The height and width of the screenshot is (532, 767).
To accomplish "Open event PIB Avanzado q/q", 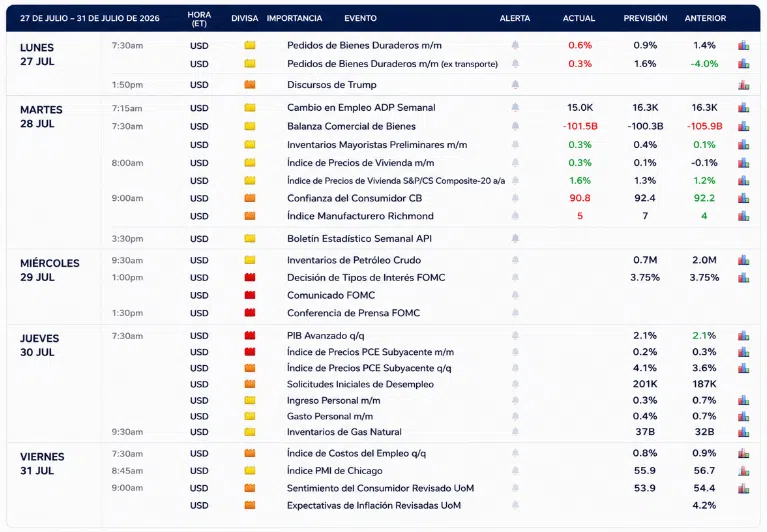I will pyautogui.click(x=326, y=335).
